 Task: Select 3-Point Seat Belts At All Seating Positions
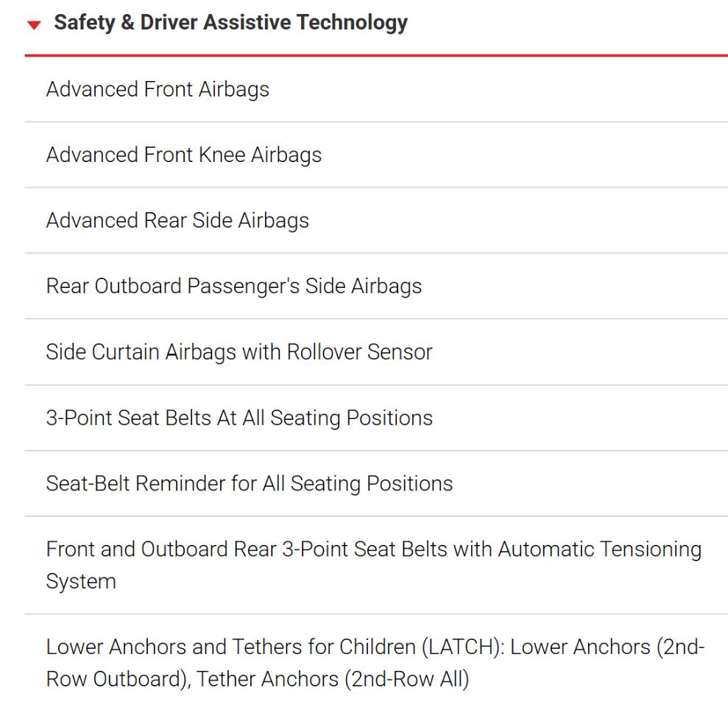tap(376, 418)
